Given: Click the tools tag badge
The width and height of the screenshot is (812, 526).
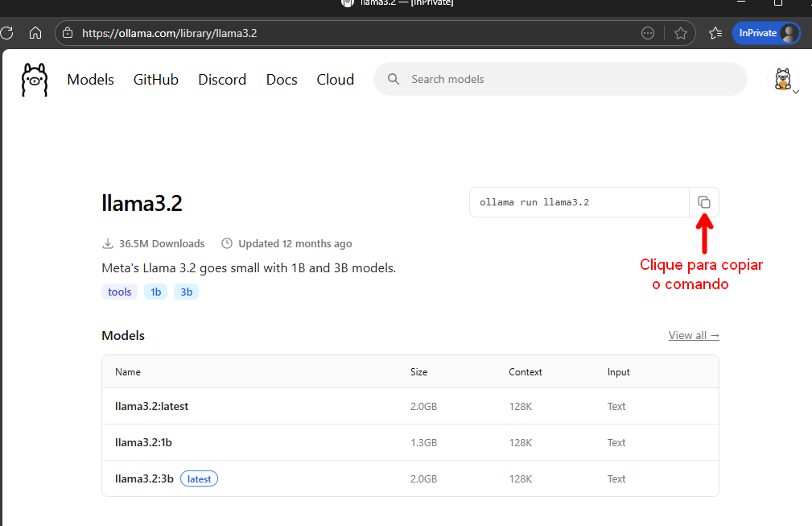Looking at the screenshot, I should coord(119,292).
